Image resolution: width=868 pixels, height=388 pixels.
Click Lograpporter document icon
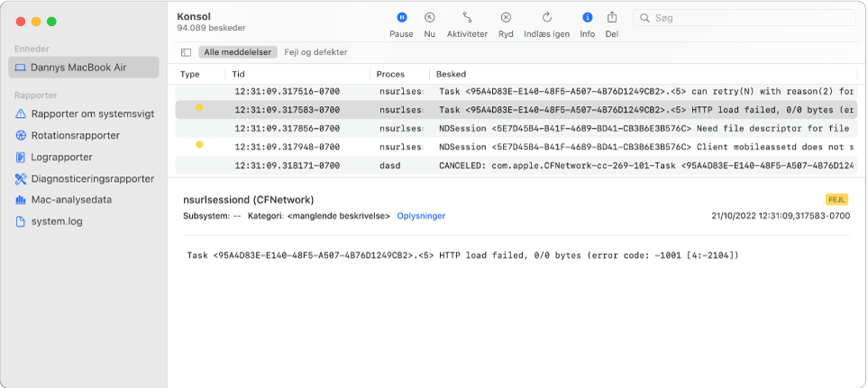21,157
